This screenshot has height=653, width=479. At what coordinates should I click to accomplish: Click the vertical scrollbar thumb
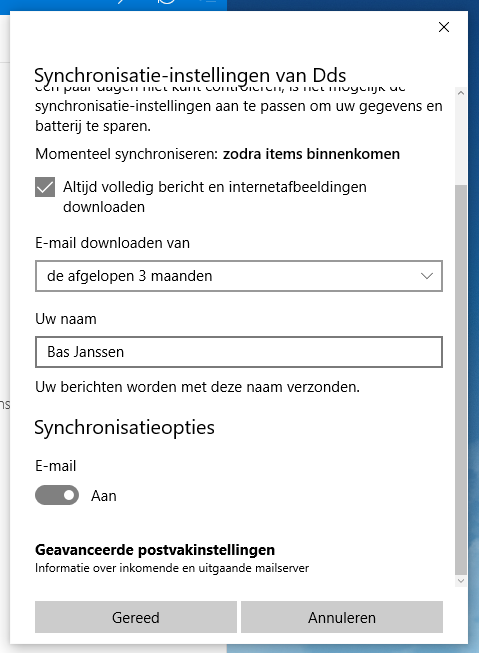(461, 379)
